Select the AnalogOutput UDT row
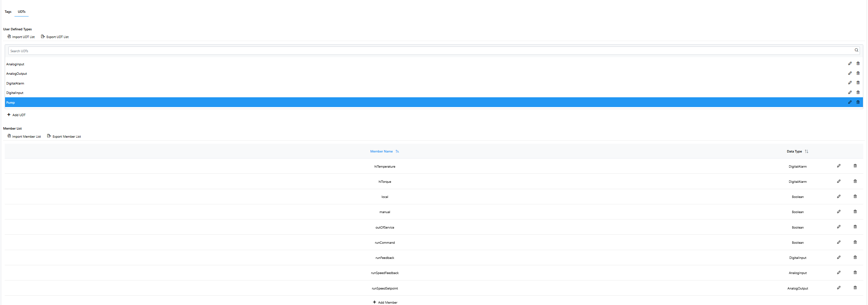This screenshot has height=305, width=868. [x=434, y=73]
